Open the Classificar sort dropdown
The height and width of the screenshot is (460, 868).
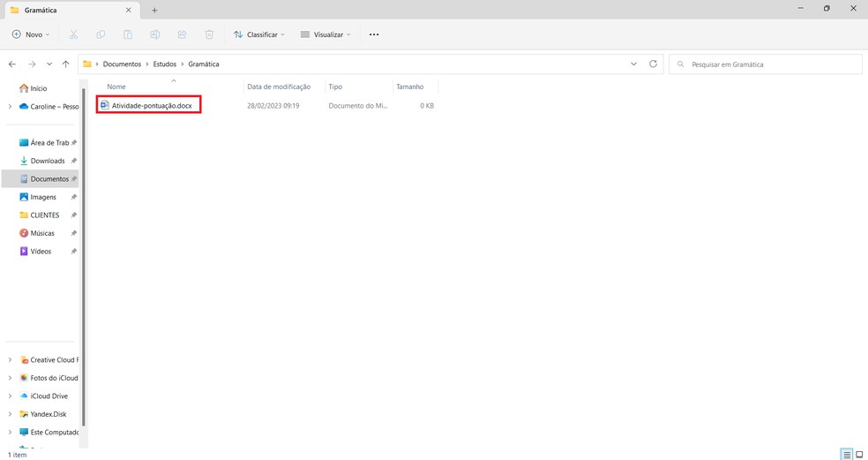point(259,34)
